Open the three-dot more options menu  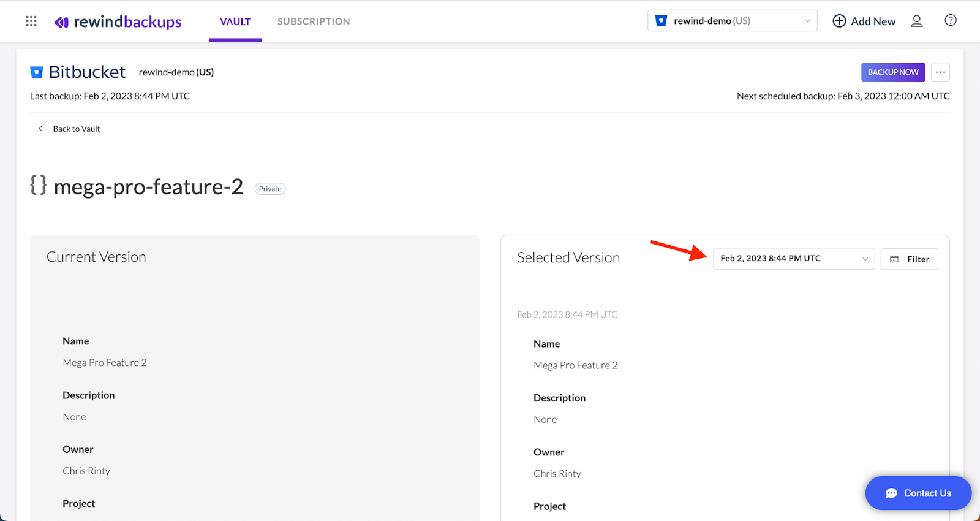tap(940, 72)
